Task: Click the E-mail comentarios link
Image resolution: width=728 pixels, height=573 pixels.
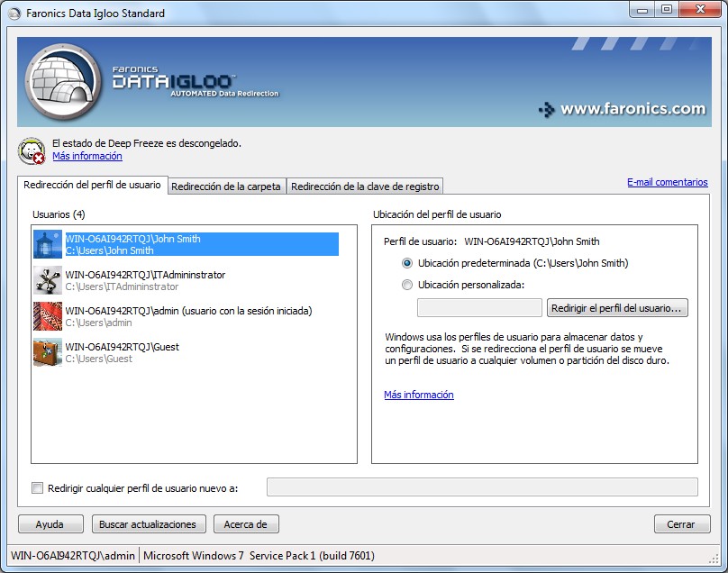Action: [667, 182]
